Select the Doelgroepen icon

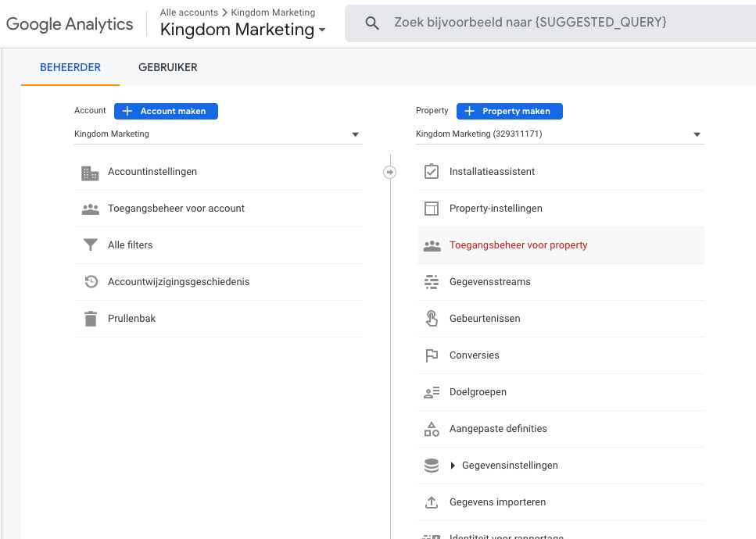(432, 391)
